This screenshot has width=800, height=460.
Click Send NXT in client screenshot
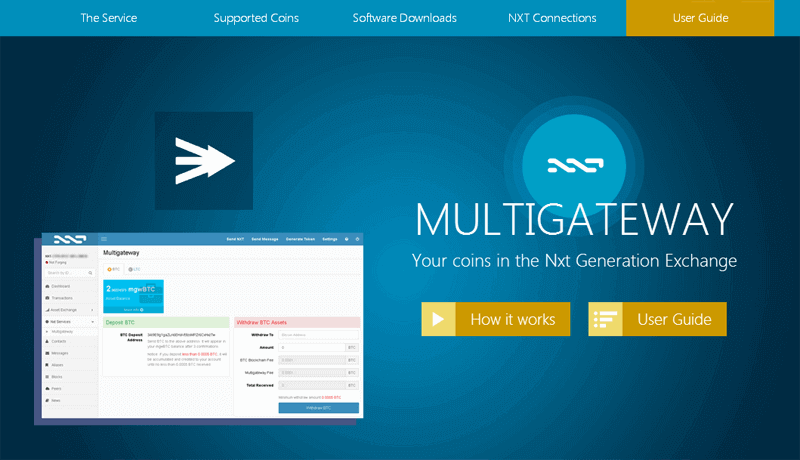[x=235, y=239]
